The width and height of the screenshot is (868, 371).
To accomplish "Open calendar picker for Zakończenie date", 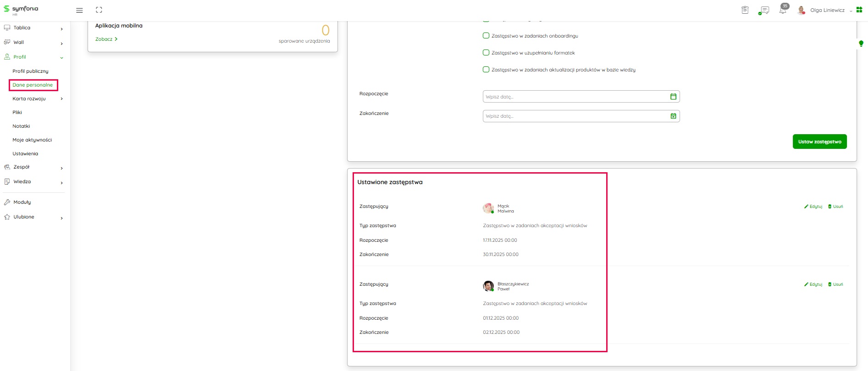I will (x=673, y=116).
